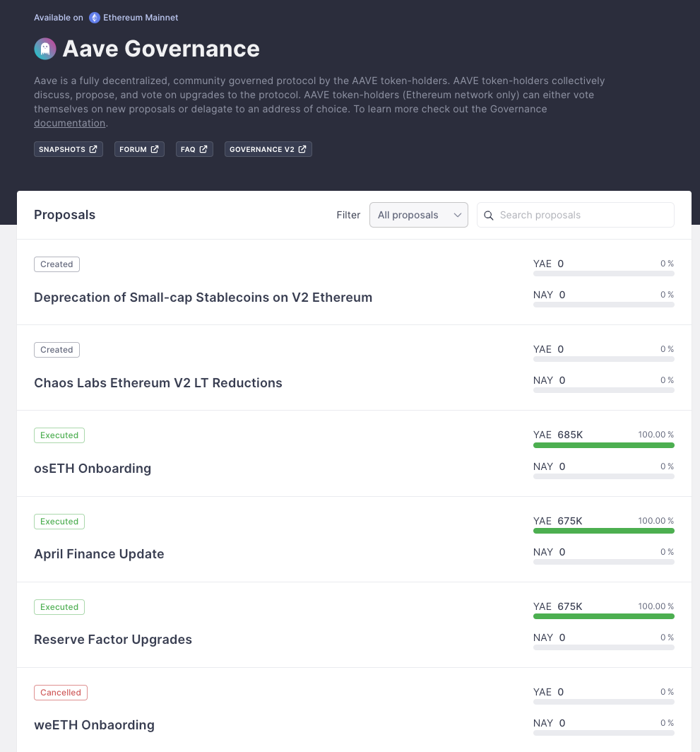This screenshot has height=752, width=700.
Task: Click the Executed badge on April Finance Update
Action: (59, 522)
